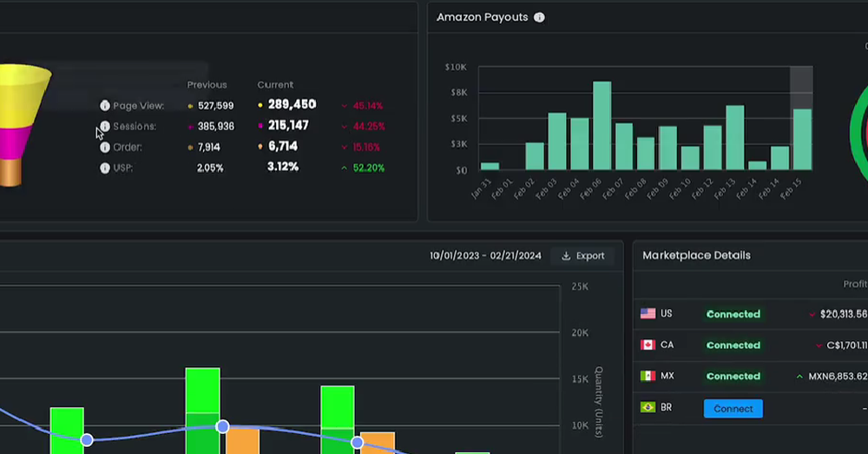Click the US profit value $20,313.56

[844, 314]
